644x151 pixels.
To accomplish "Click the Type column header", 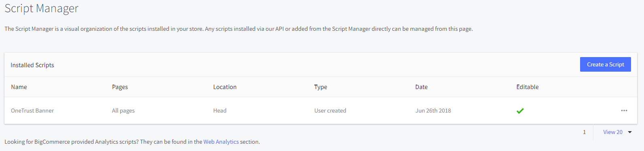I will tap(321, 87).
